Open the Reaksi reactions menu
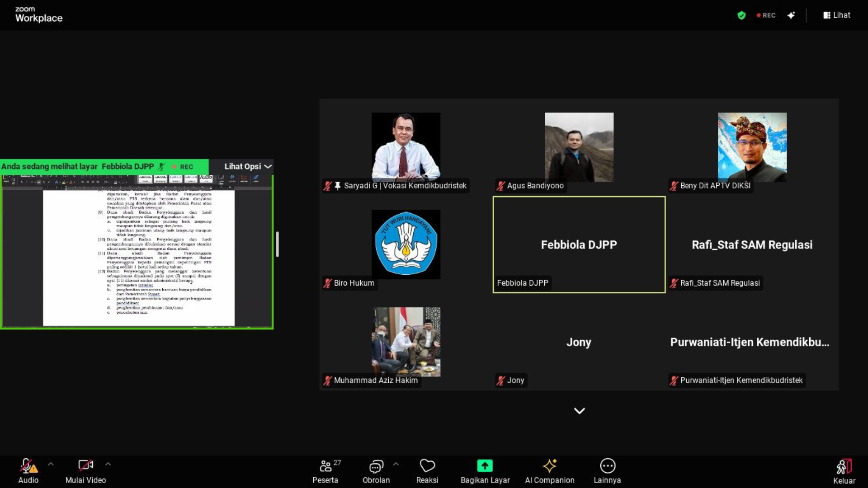The width and height of the screenshot is (868, 488). tap(427, 471)
